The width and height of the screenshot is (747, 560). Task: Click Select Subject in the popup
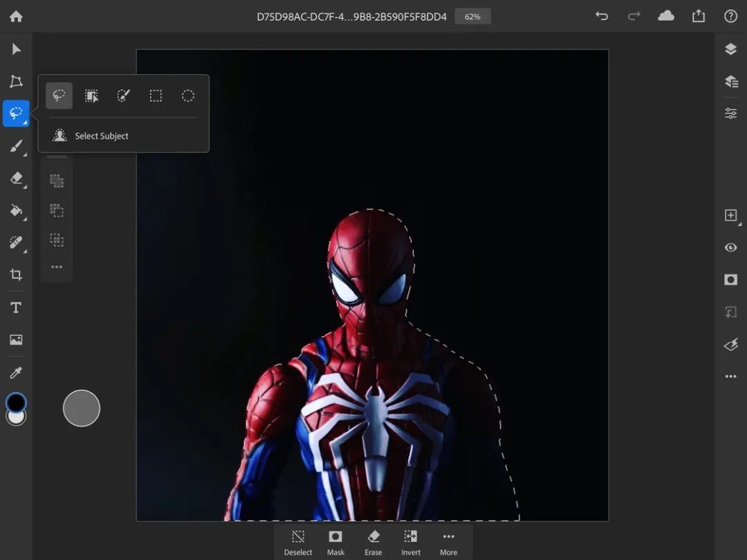point(101,136)
